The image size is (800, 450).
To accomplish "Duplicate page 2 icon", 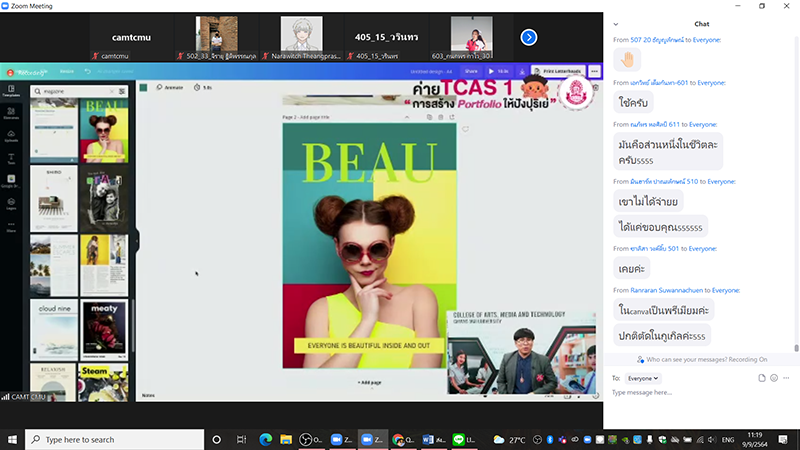I will pyautogui.click(x=430, y=117).
